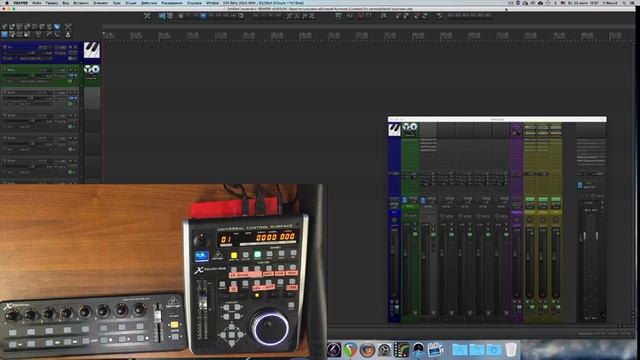The image size is (640, 360).
Task: Click the drum kit icon on the second track
Action: point(92,71)
